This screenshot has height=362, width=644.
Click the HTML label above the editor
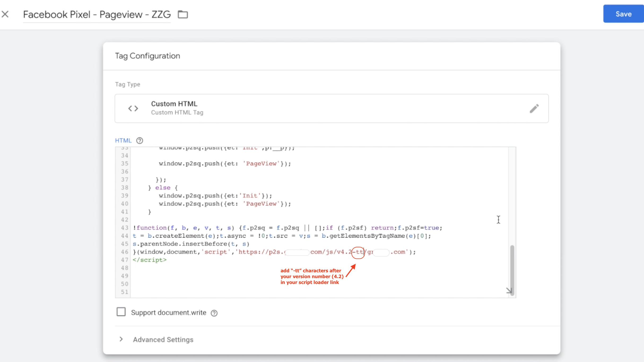pos(123,140)
